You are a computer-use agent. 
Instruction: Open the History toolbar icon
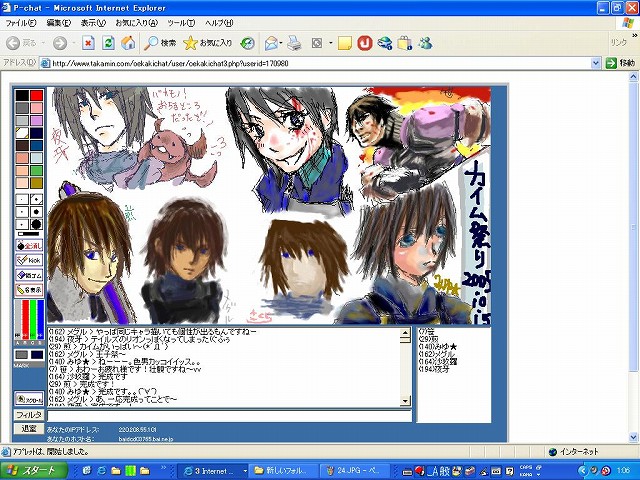click(x=247, y=43)
